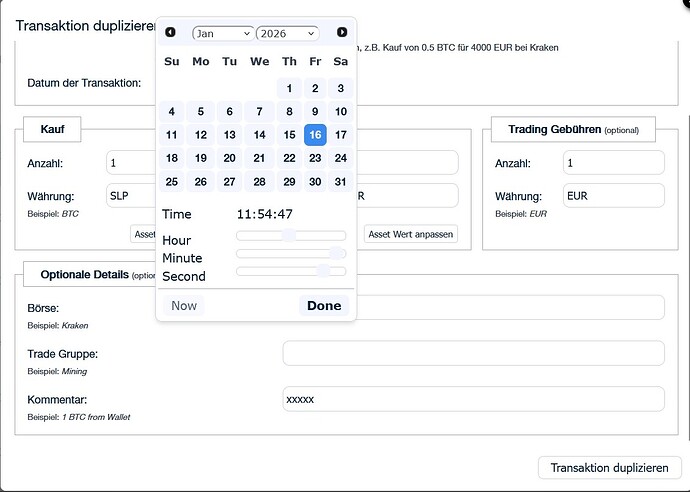Edit the Trading Gebühren Anzahl field
The height and width of the screenshot is (492, 690).
pos(614,163)
